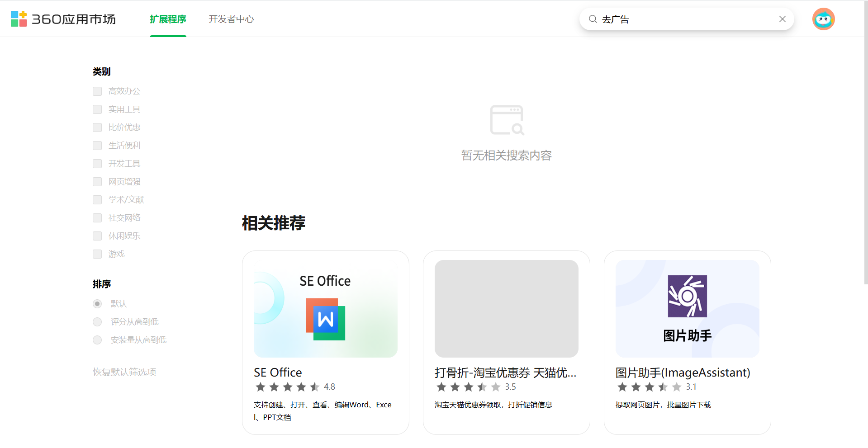Click SE Office description about Word, Excel
Screen dimensions: 868x448
(323, 411)
